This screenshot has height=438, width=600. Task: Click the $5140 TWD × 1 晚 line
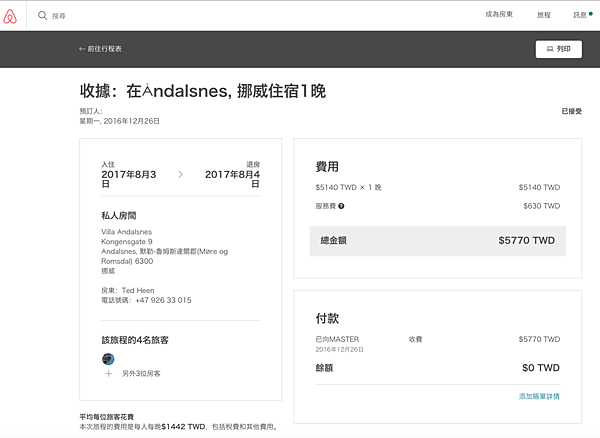348,187
